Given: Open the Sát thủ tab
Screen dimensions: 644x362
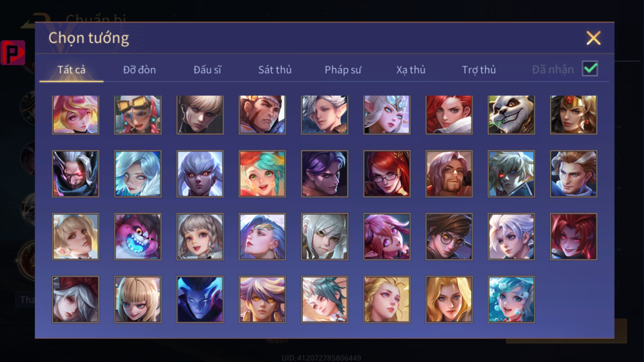Looking at the screenshot, I should [x=275, y=70].
